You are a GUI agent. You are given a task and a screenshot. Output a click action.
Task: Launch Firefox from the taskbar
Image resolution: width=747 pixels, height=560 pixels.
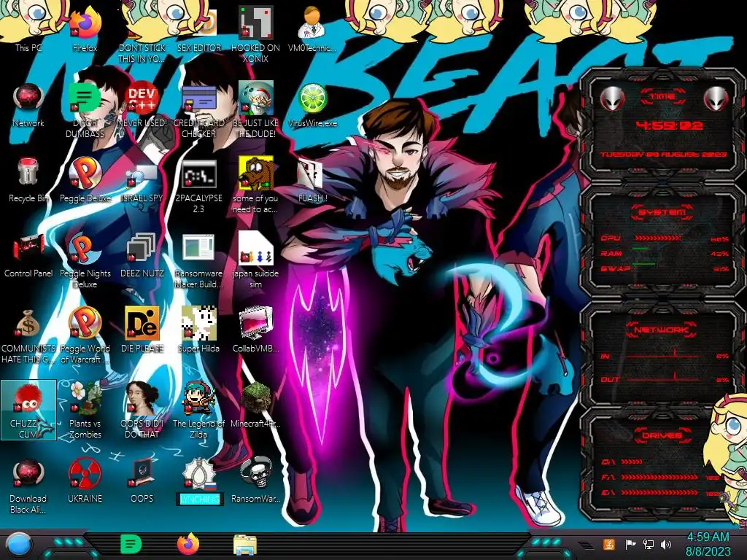point(188,544)
